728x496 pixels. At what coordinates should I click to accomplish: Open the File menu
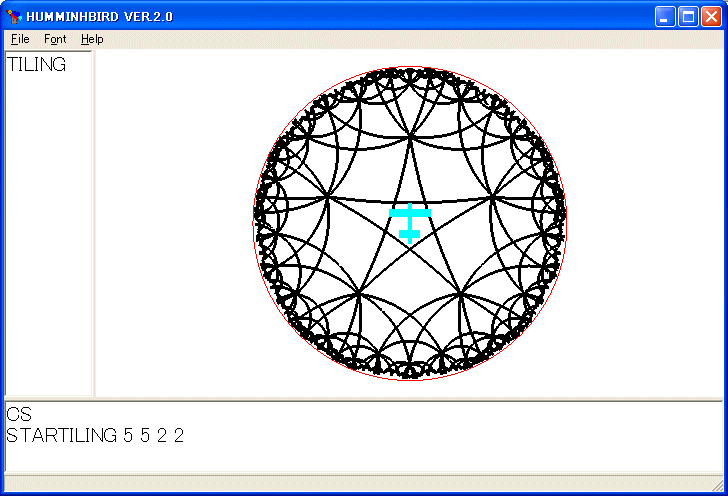click(x=20, y=39)
